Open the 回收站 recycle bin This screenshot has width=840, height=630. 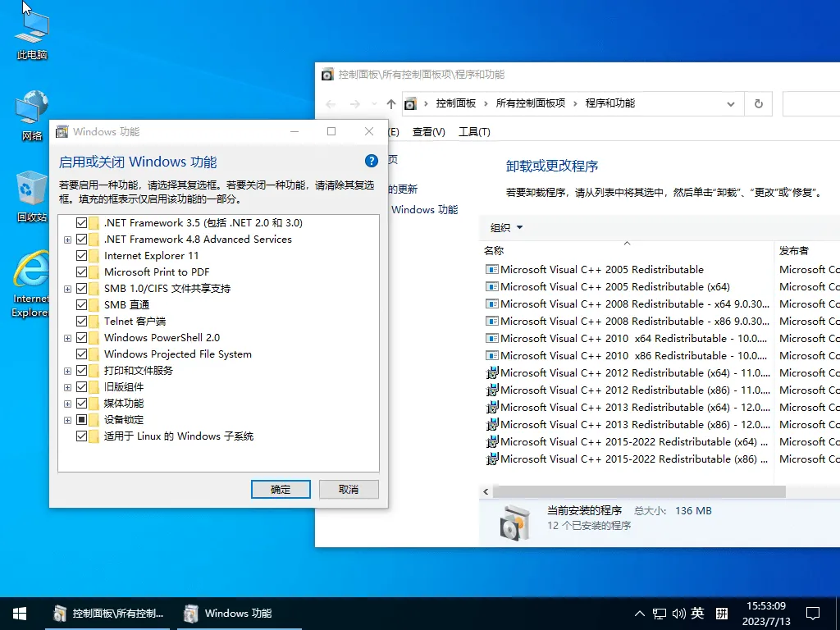(x=30, y=193)
